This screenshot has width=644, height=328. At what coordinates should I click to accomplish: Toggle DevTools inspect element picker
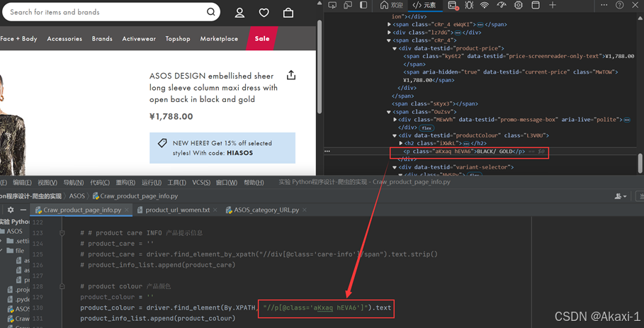click(333, 4)
